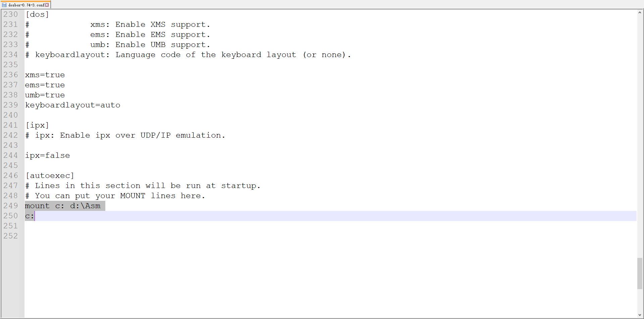Click the save-state icon on the file tab

click(4, 5)
